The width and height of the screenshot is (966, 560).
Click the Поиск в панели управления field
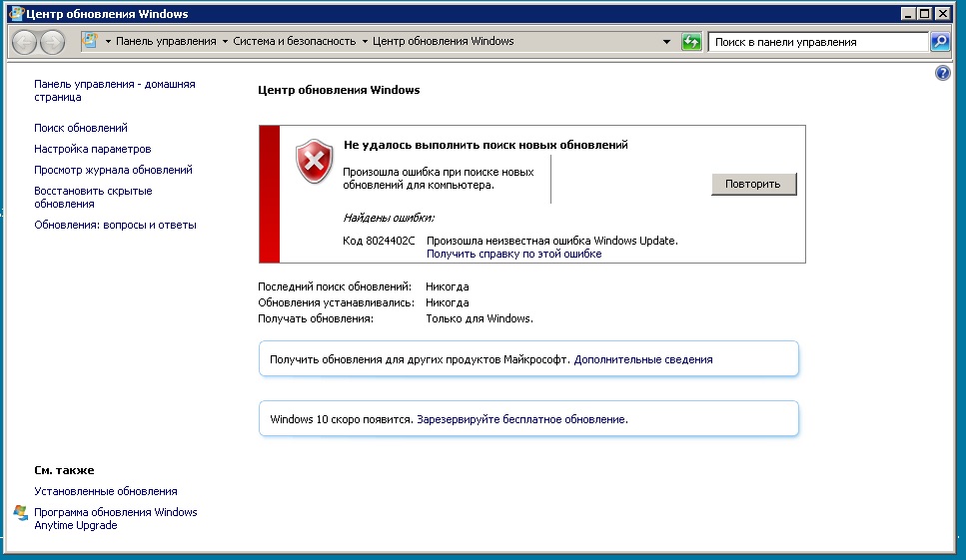click(818, 42)
